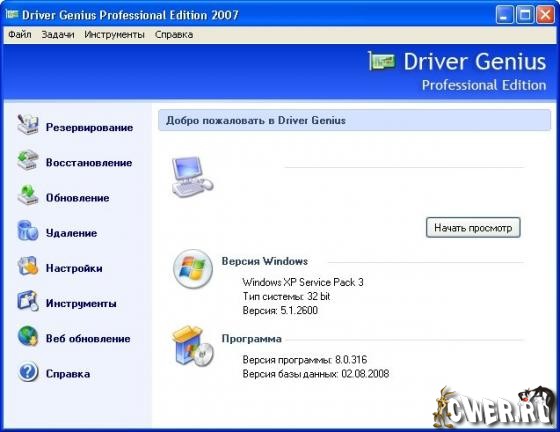Select Восстановление label in sidebar
This screenshot has width=560, height=432.
click(x=89, y=163)
